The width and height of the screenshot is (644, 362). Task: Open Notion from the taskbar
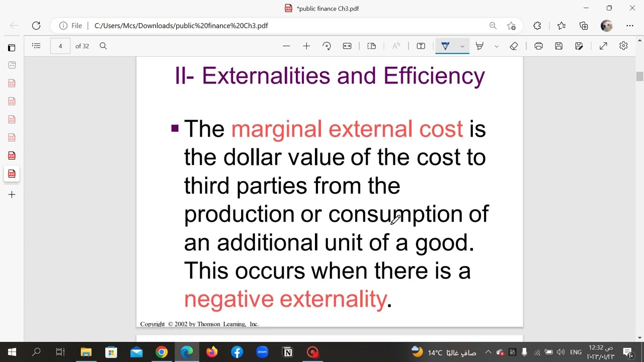click(287, 352)
